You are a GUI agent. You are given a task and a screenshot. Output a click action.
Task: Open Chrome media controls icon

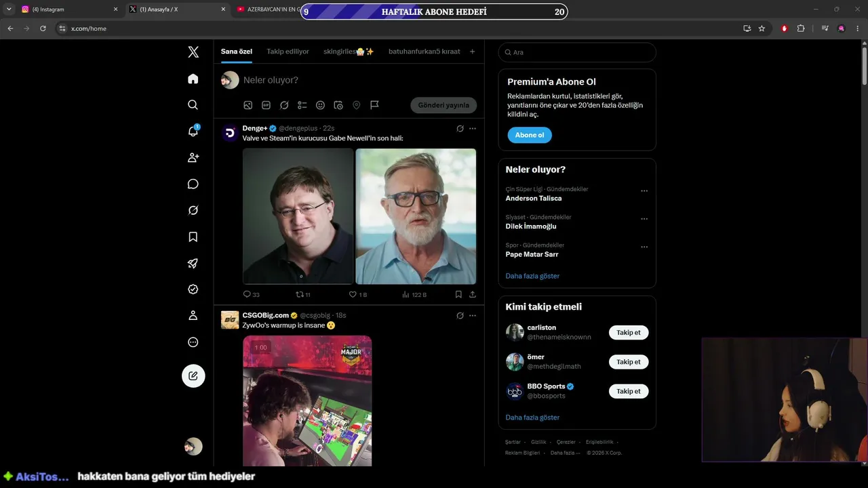825,28
